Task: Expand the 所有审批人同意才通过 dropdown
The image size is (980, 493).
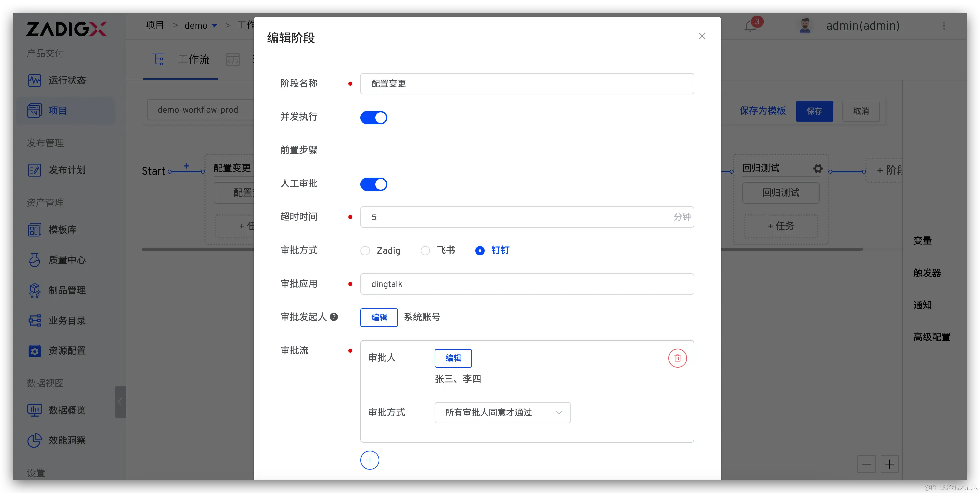Action: point(502,412)
